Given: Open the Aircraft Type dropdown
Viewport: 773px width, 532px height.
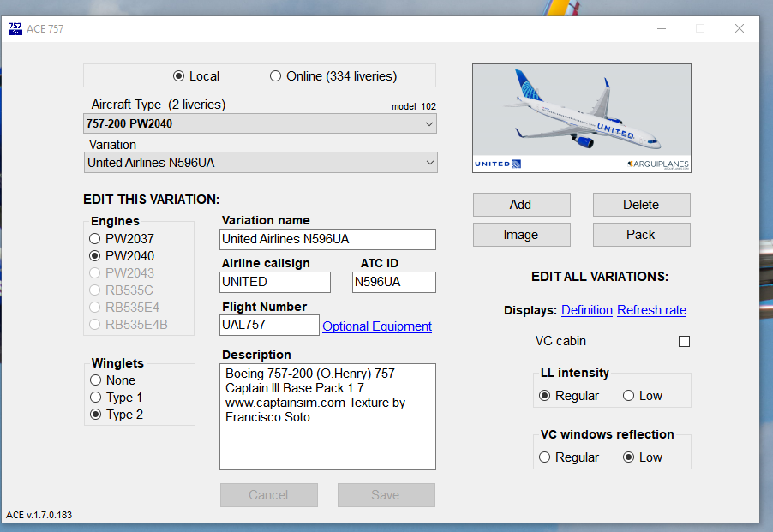Looking at the screenshot, I should pos(427,123).
